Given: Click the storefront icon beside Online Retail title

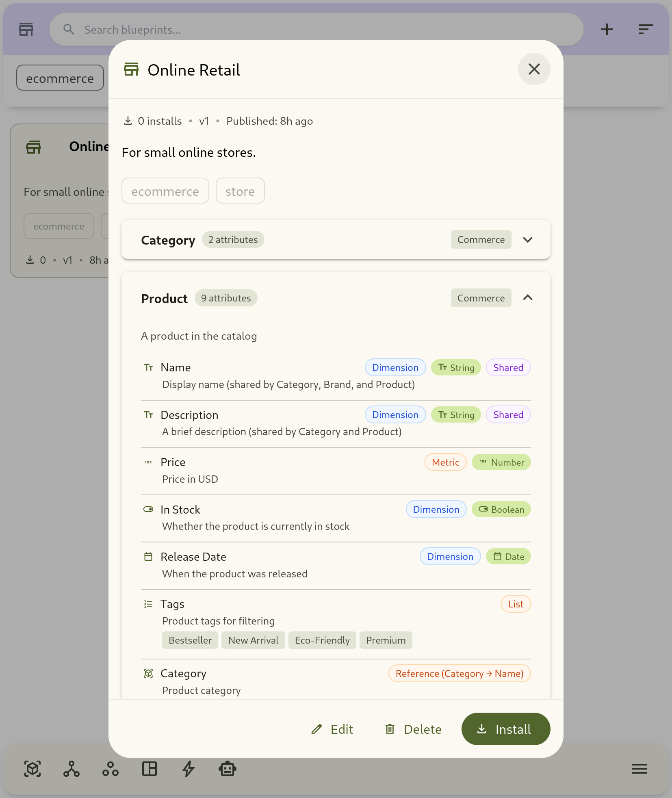Looking at the screenshot, I should tap(131, 69).
